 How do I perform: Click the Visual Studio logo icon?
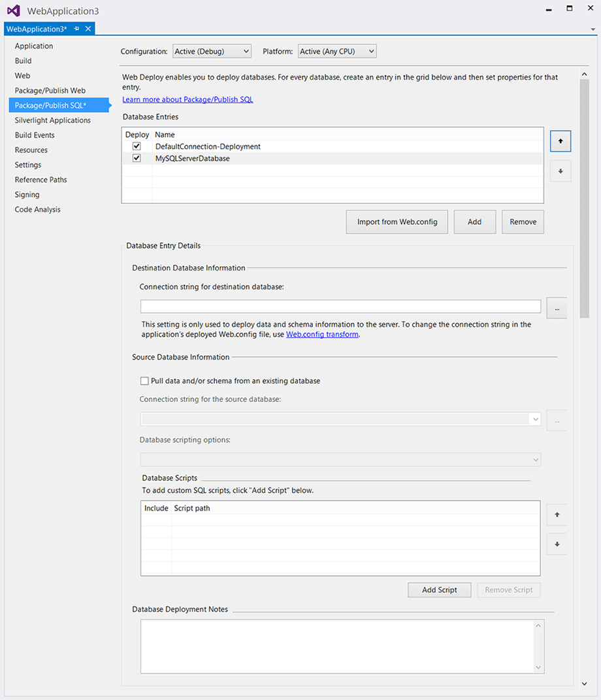coord(13,10)
